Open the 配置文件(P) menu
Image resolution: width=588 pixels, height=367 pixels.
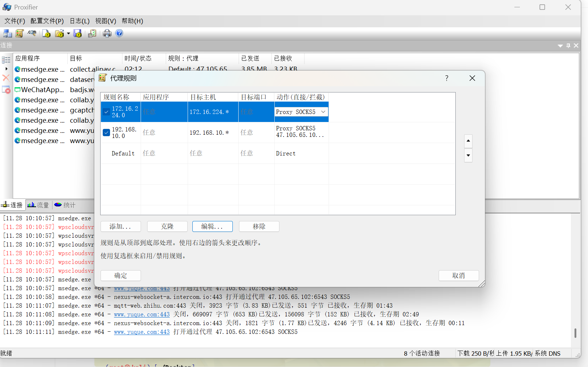[47, 21]
